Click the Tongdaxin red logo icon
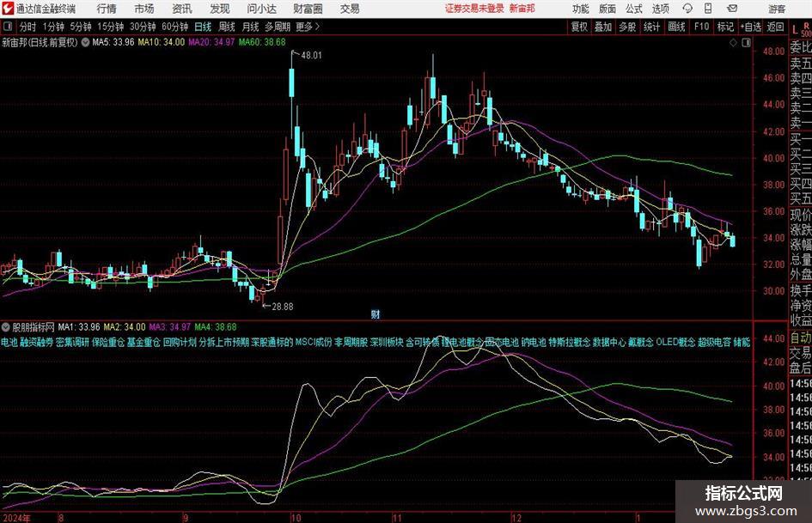 (x=9, y=9)
